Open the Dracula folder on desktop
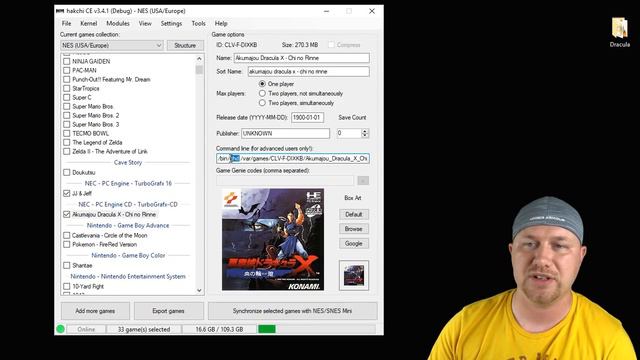The height and width of the screenshot is (360, 640). click(x=619, y=32)
